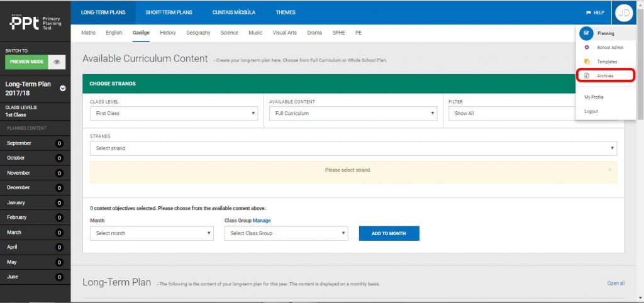The image size is (644, 303).
Task: Select November in the planned content list
Action: (x=18, y=174)
